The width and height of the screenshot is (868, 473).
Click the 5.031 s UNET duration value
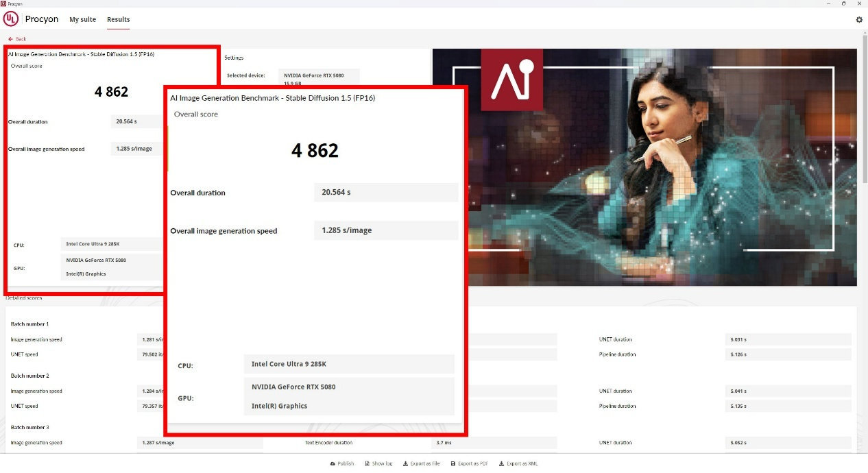coord(788,339)
